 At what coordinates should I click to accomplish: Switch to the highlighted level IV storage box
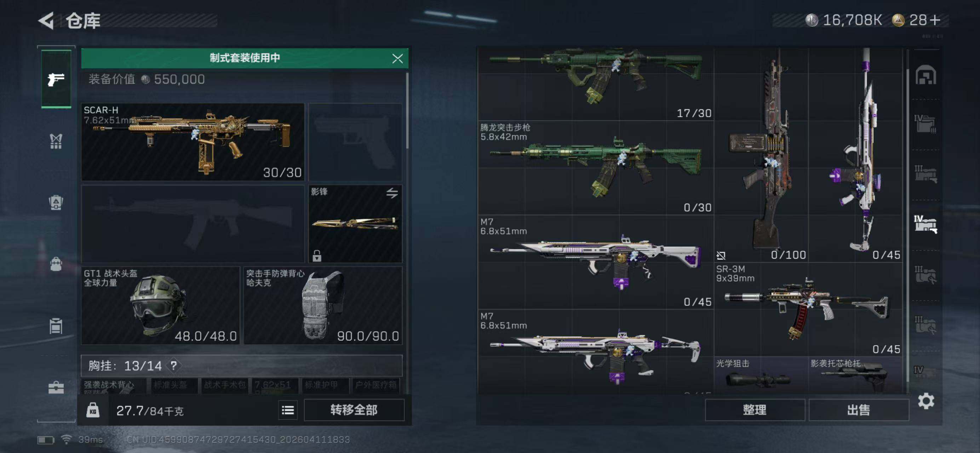(925, 224)
